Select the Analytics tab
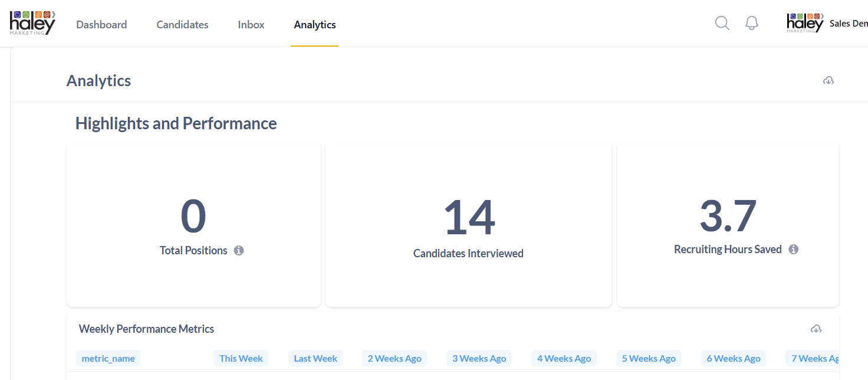 pos(315,25)
